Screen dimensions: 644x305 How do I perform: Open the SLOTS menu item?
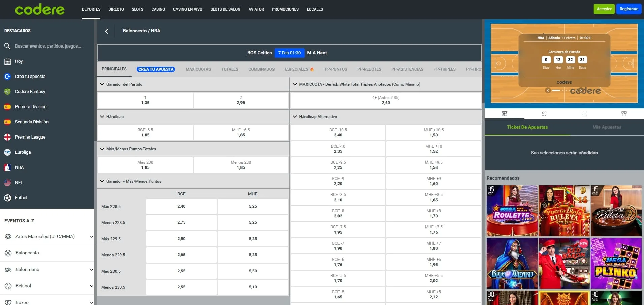[x=137, y=9]
